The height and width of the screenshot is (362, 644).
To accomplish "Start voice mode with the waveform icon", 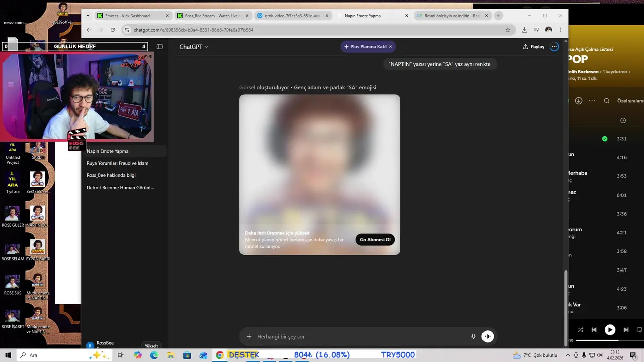I will coord(488,337).
